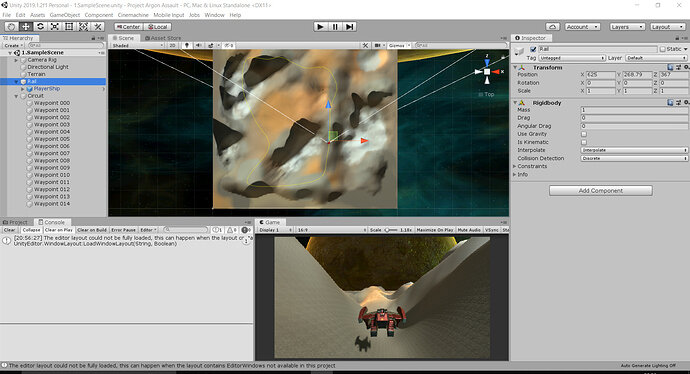Open the GameObject menu
Viewport: 690px width, 374px height.
click(65, 15)
